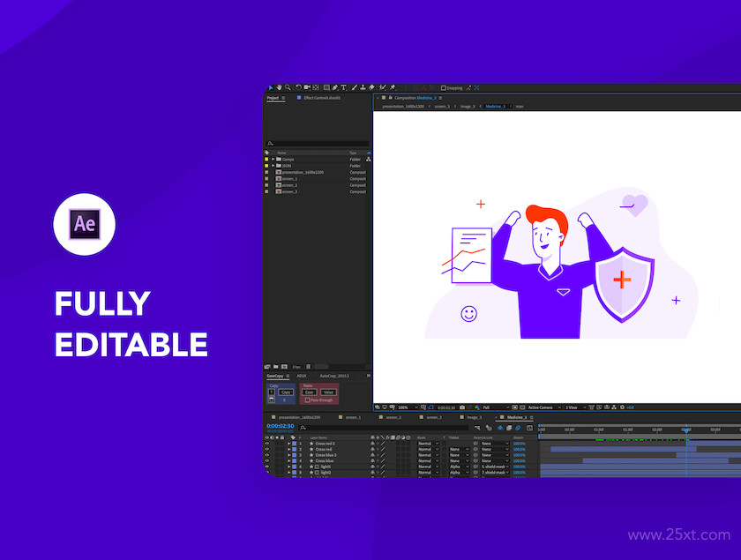Expand Cross red 2 layer properties
This screenshot has height=560, width=741.
pos(289,444)
